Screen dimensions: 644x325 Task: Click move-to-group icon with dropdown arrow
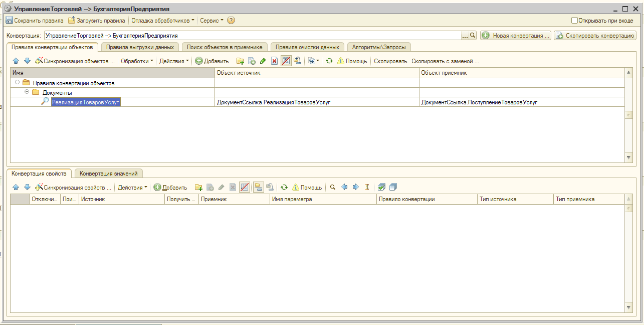(x=314, y=61)
